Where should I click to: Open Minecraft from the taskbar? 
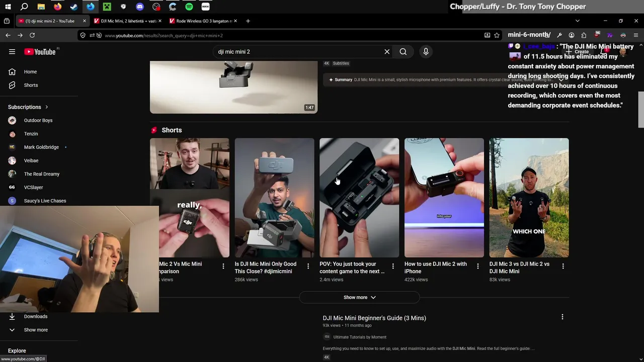[107, 7]
